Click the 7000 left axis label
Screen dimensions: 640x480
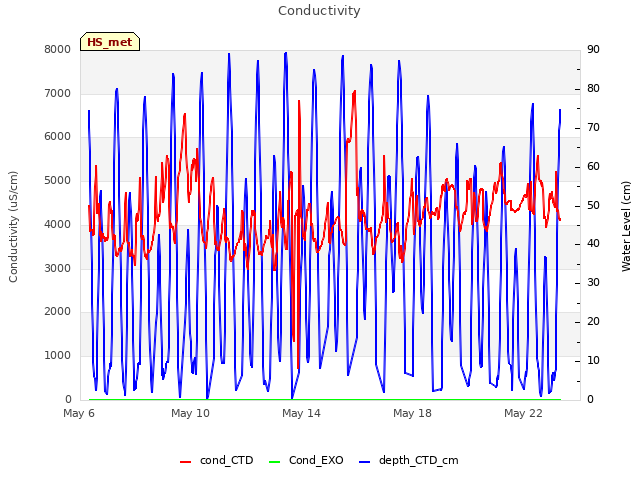58,93
